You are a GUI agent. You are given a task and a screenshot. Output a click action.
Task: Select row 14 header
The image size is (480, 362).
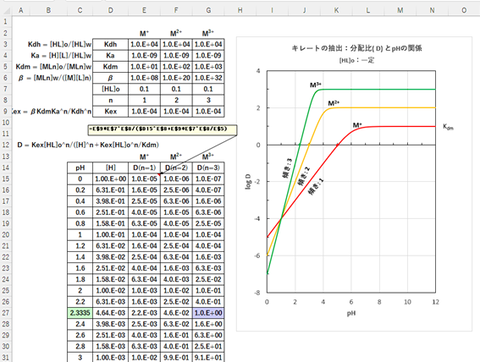(x=6, y=167)
